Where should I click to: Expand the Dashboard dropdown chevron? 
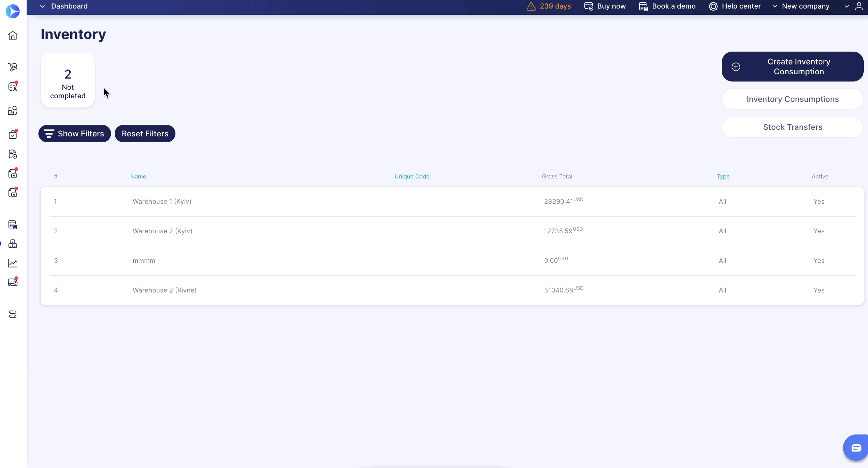coord(42,6)
